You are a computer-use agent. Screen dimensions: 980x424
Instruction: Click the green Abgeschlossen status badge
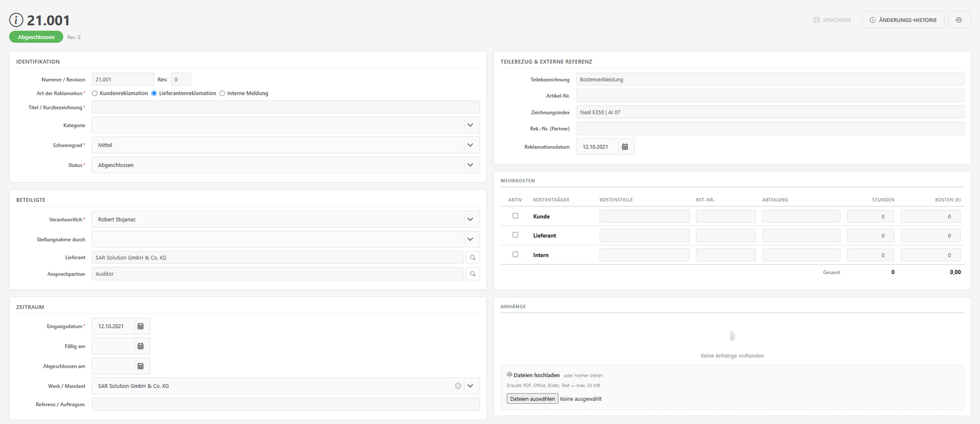click(36, 37)
